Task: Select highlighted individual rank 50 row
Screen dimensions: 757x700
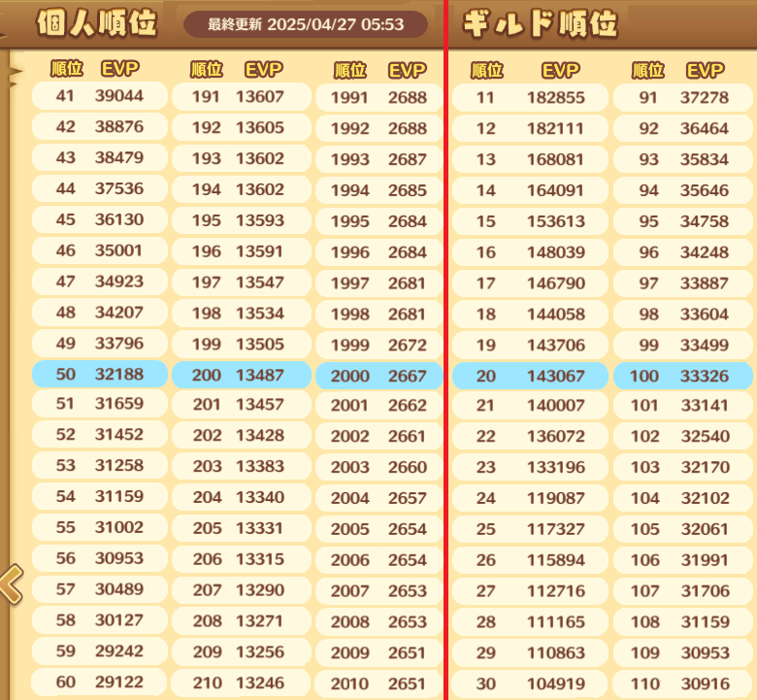Action: coord(99,375)
